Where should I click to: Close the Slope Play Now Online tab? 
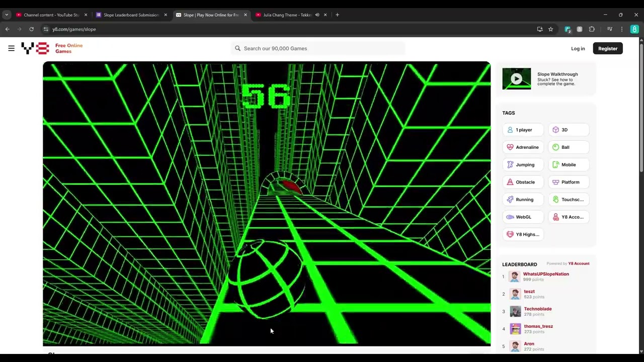point(246,15)
